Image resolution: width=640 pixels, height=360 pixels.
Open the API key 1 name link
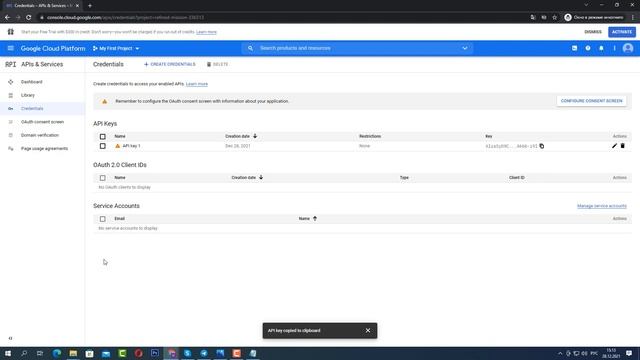coord(131,146)
